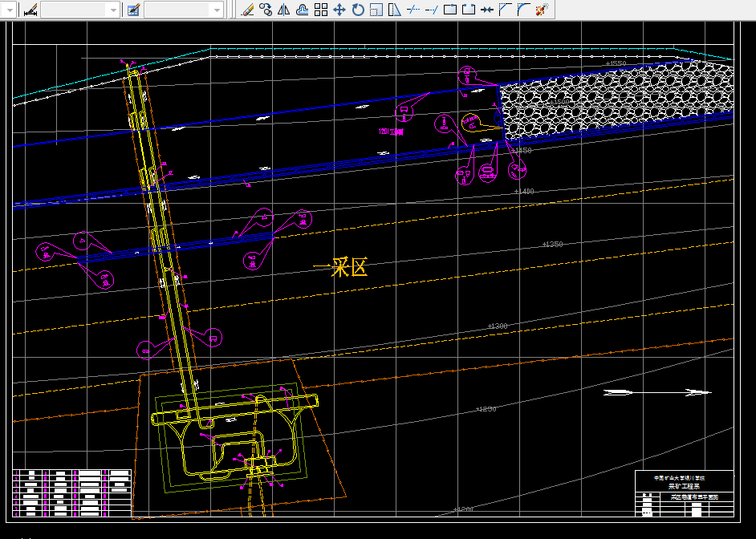The image size is (756, 539).
Task: Select the Break tool
Action: [x=468, y=9]
